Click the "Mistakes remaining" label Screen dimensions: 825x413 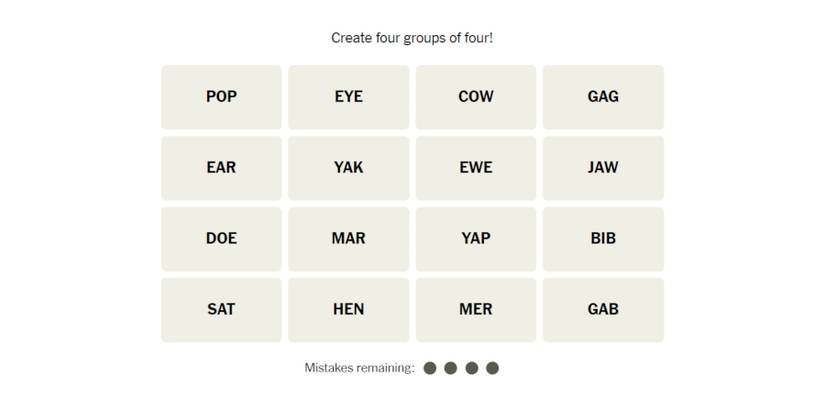pos(359,368)
